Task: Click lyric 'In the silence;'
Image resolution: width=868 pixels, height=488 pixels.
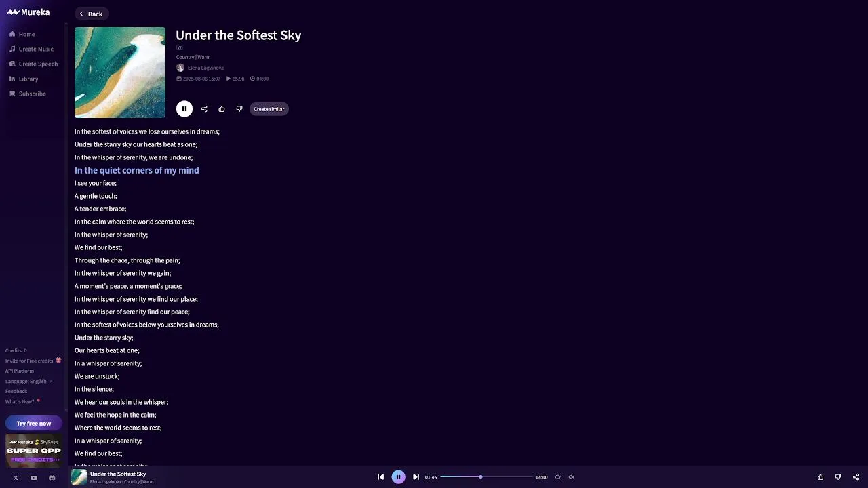Action: [x=94, y=389]
